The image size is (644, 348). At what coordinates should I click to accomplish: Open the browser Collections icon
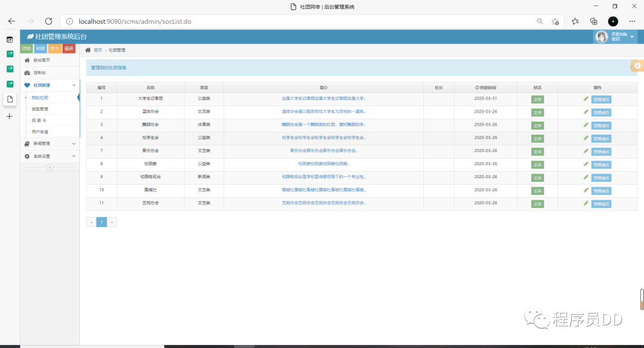click(593, 21)
